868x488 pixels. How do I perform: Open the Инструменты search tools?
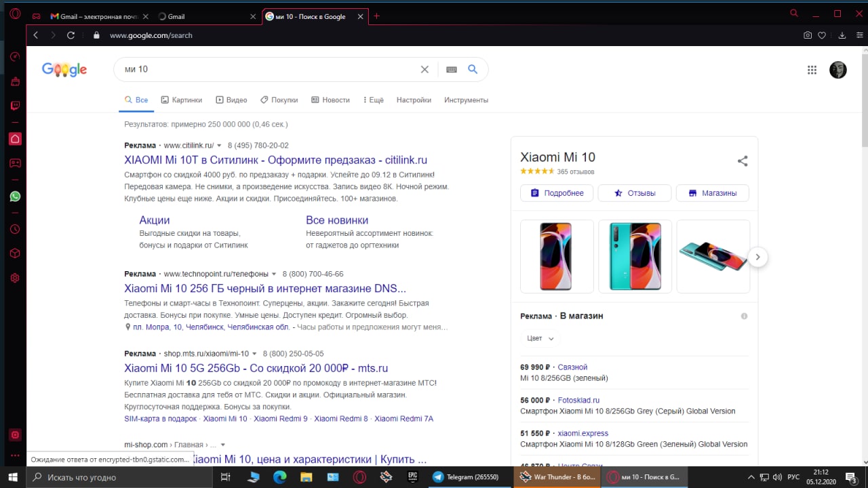(466, 100)
